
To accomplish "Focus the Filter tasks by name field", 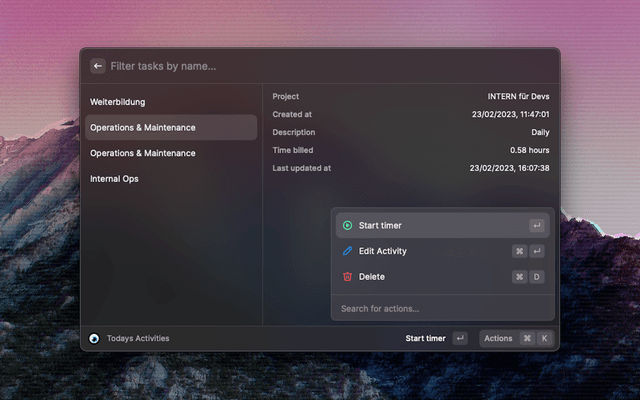I will point(320,66).
